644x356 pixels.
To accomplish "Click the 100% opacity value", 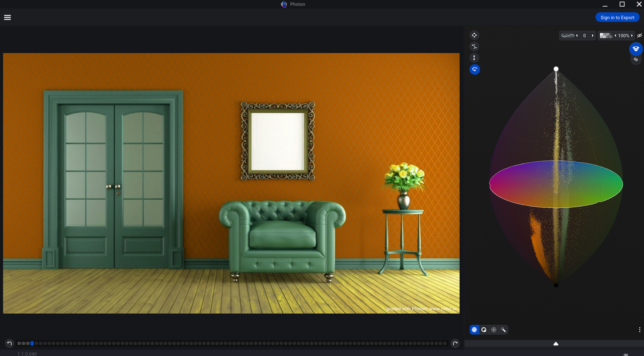I will tap(624, 36).
